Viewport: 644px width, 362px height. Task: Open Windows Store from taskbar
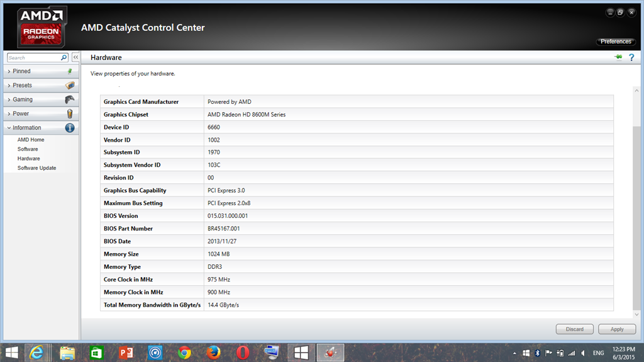pyautogui.click(x=96, y=353)
